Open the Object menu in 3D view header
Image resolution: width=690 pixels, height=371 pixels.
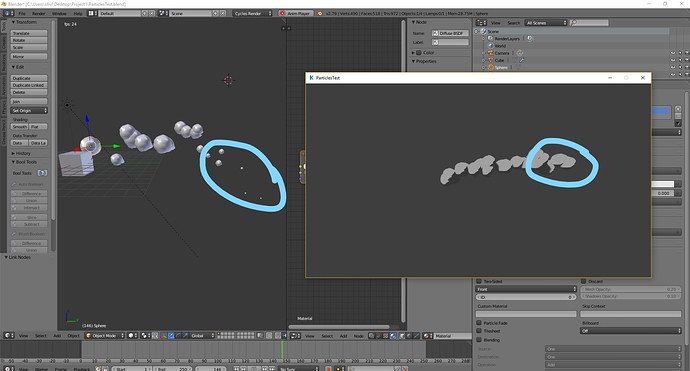coord(73,336)
